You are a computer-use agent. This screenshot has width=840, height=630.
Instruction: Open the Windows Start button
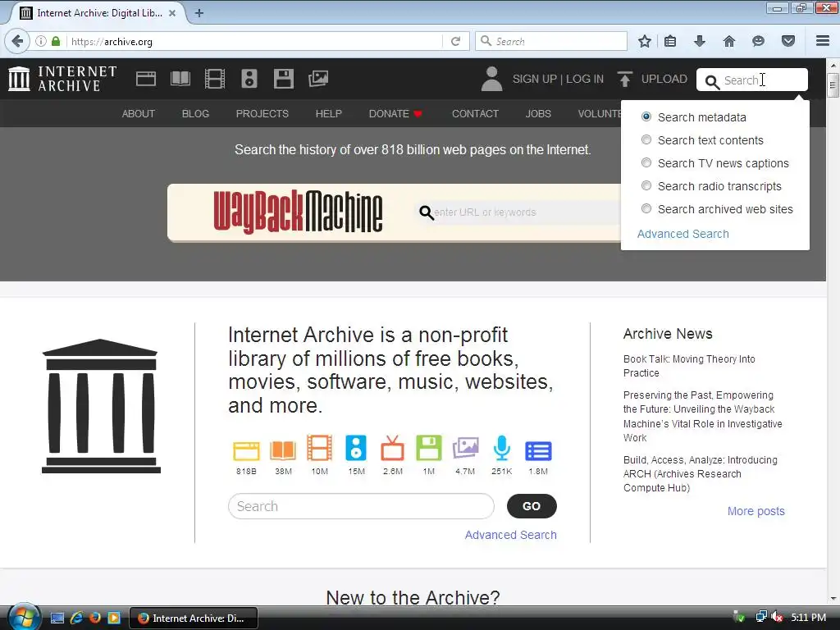(x=23, y=617)
